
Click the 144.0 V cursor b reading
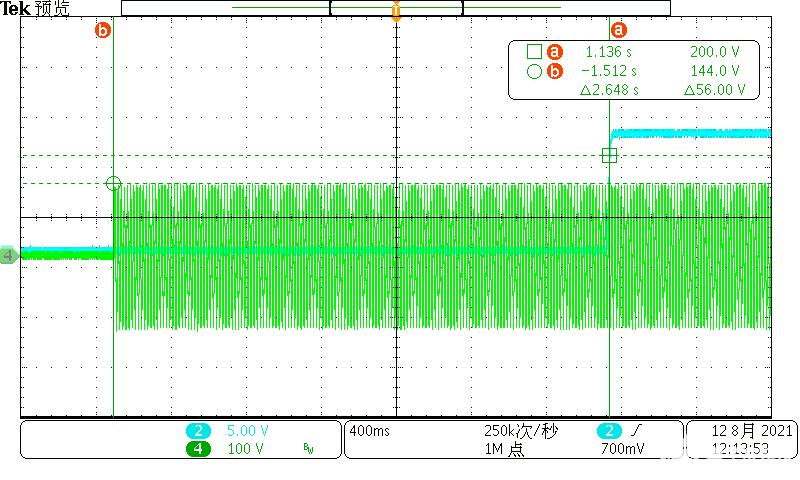pos(715,71)
